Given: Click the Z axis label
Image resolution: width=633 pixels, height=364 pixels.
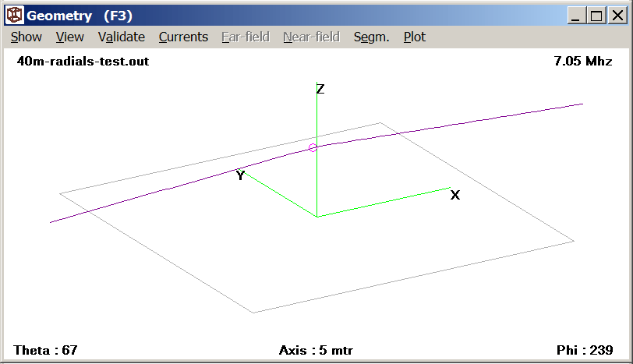Looking at the screenshot, I should coord(320,89).
